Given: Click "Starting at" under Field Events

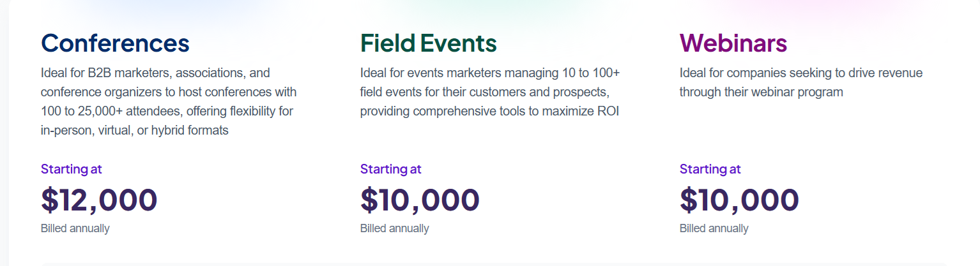Looking at the screenshot, I should tap(390, 169).
